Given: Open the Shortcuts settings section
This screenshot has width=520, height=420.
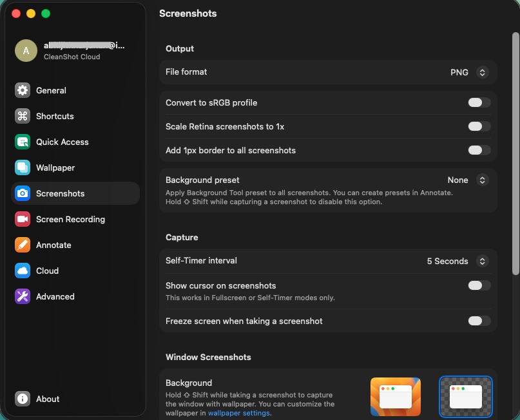Looking at the screenshot, I should 55,117.
